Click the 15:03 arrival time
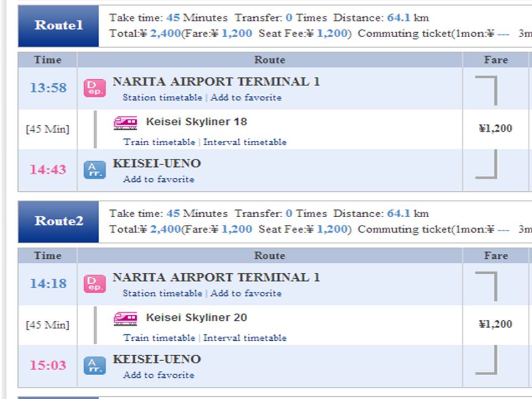Image resolution: width=532 pixels, height=399 pixels. tap(48, 365)
